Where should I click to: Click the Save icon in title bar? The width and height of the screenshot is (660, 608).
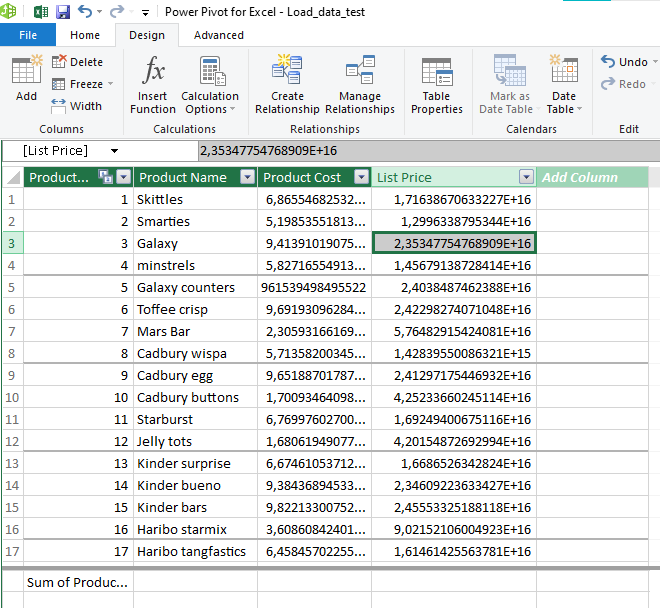coord(63,12)
